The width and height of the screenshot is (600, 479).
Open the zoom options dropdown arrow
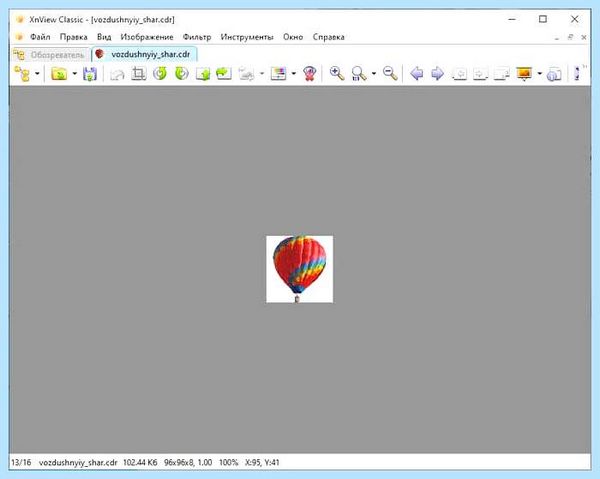374,73
